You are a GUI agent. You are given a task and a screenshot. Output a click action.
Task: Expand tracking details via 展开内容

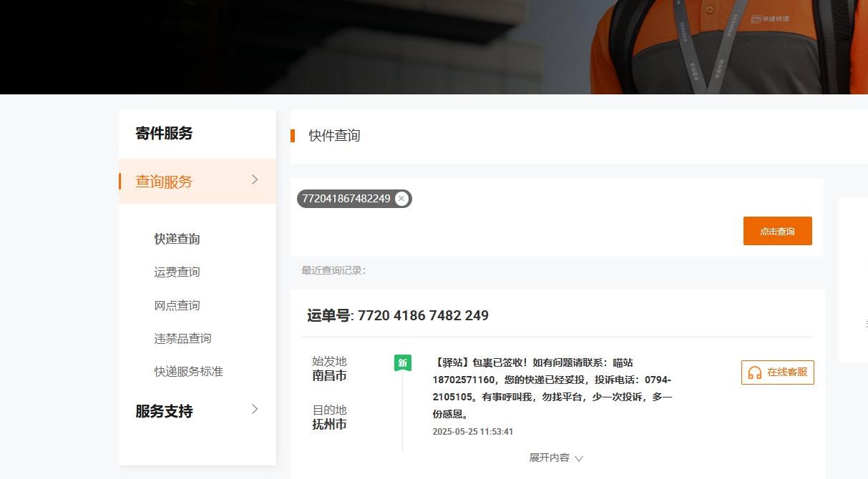pyautogui.click(x=556, y=458)
